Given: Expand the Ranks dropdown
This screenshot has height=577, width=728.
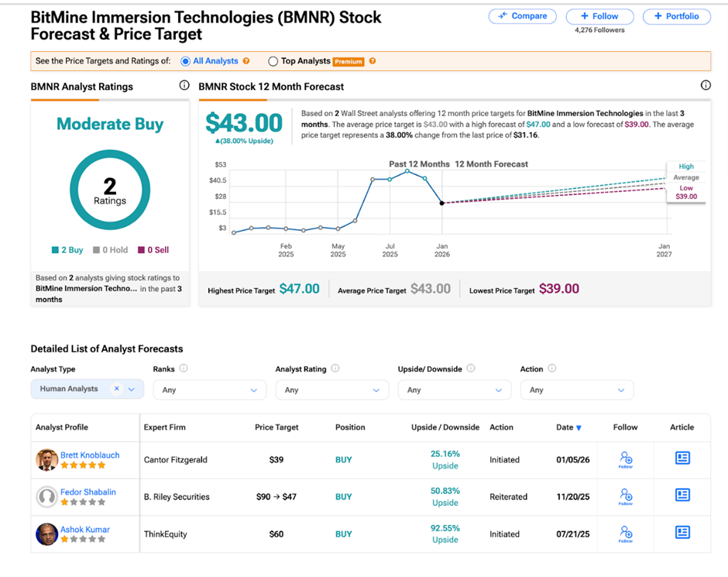Looking at the screenshot, I should pos(209,390).
